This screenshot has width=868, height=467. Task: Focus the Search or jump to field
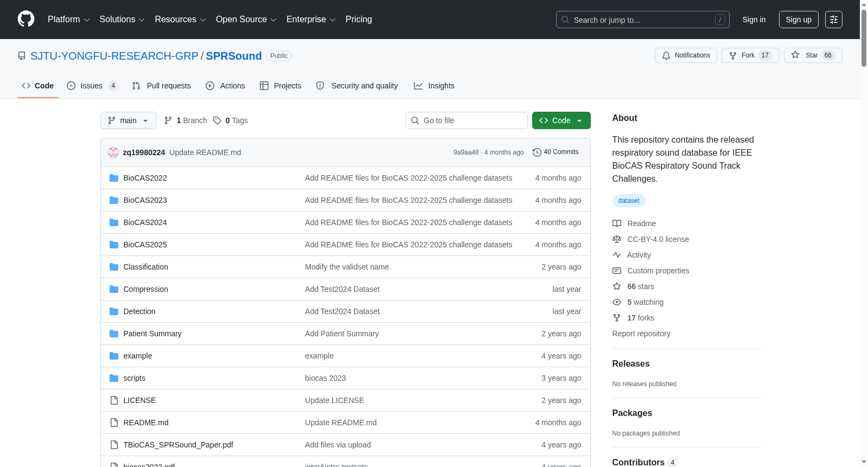pos(643,20)
